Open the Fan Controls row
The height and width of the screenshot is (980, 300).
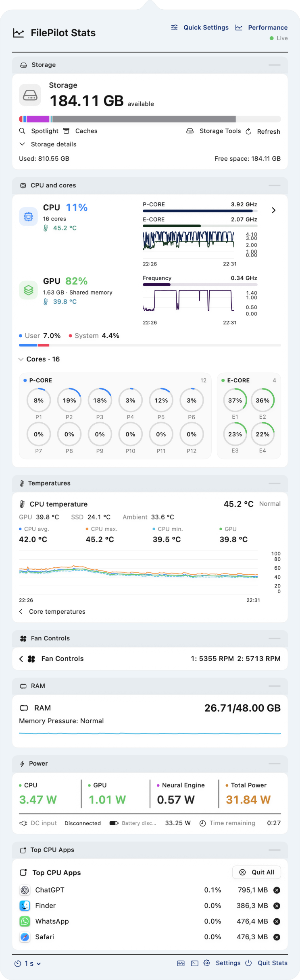click(x=150, y=659)
